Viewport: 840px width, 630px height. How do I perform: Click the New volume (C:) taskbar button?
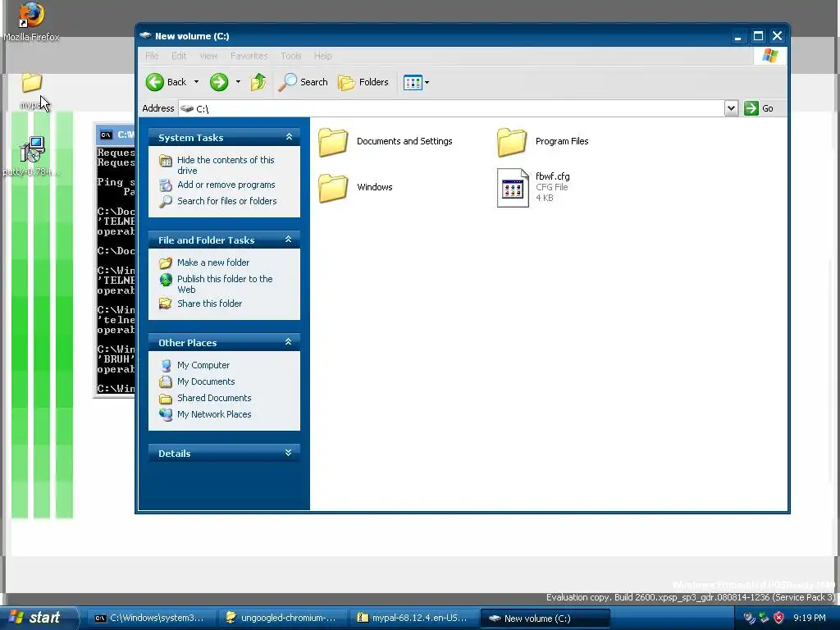coord(545,618)
